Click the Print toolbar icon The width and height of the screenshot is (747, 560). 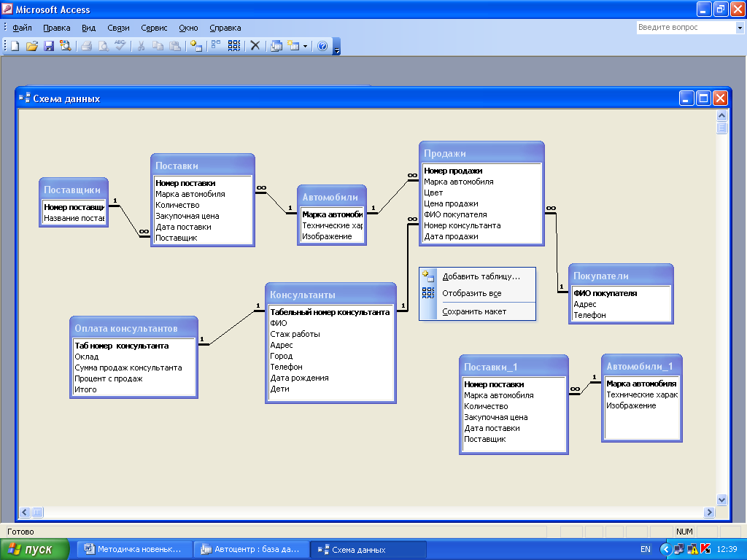tap(86, 46)
